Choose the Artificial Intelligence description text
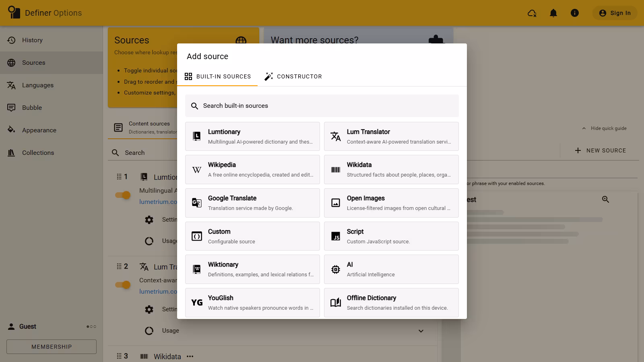The height and width of the screenshot is (362, 644). (371, 275)
